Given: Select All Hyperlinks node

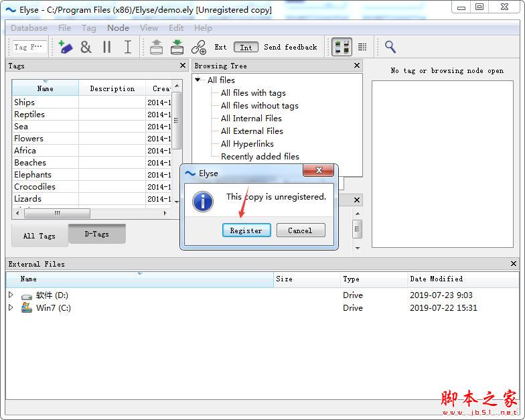Looking at the screenshot, I should point(247,143).
